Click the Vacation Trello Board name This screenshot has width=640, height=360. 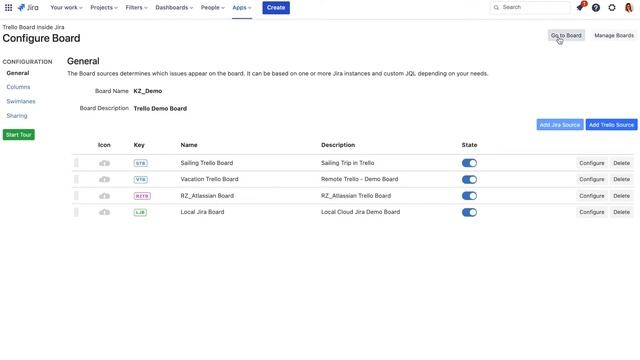coord(209,179)
